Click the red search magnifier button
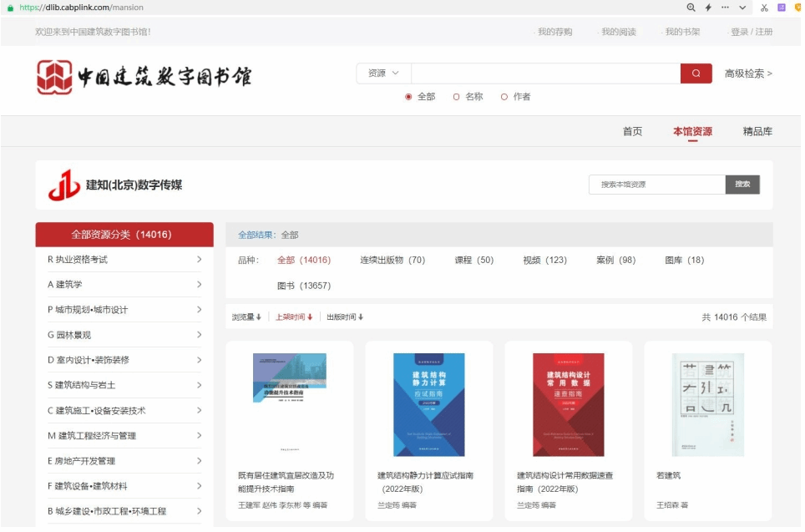This screenshot has width=805, height=532. [696, 73]
